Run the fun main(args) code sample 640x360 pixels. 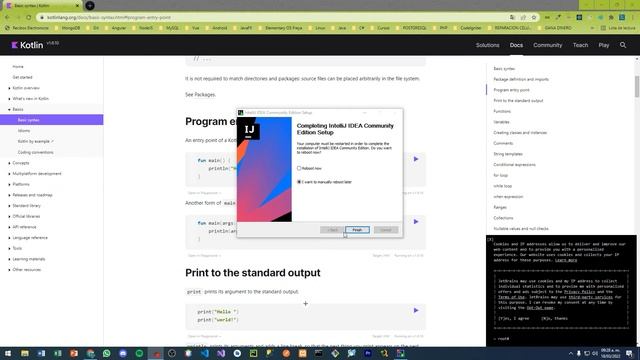click(x=416, y=222)
